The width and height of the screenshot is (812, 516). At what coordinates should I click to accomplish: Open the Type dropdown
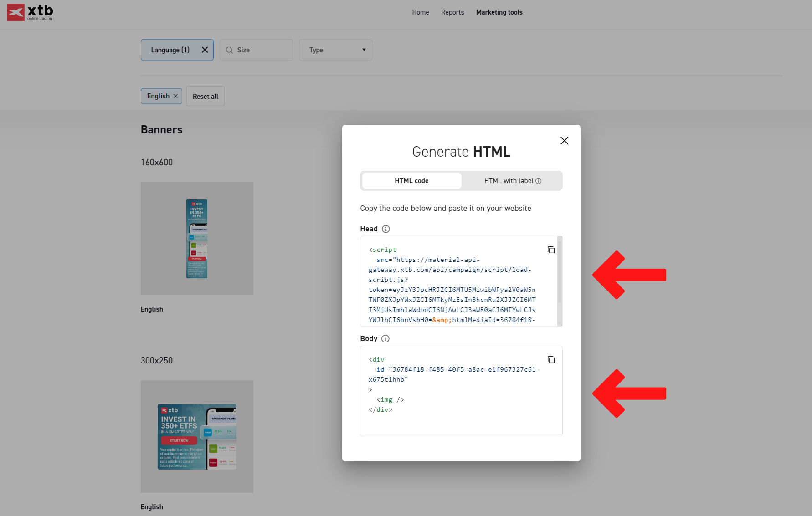(335, 50)
